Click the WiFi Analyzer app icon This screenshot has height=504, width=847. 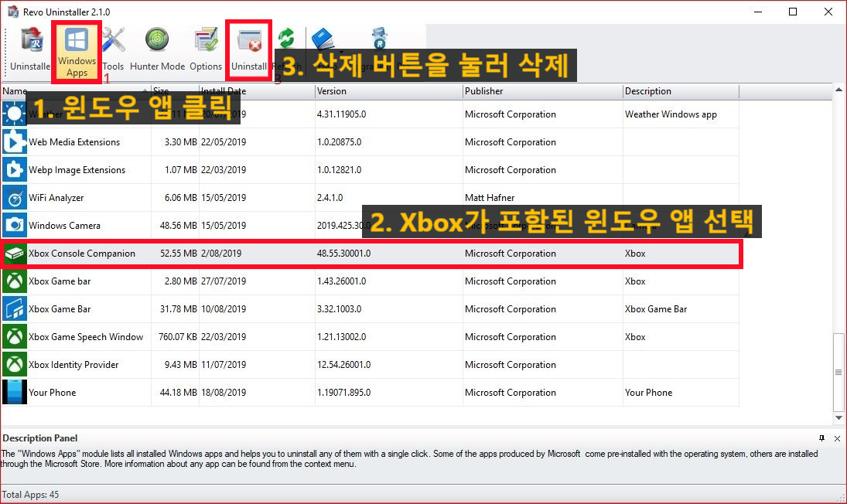[14, 197]
